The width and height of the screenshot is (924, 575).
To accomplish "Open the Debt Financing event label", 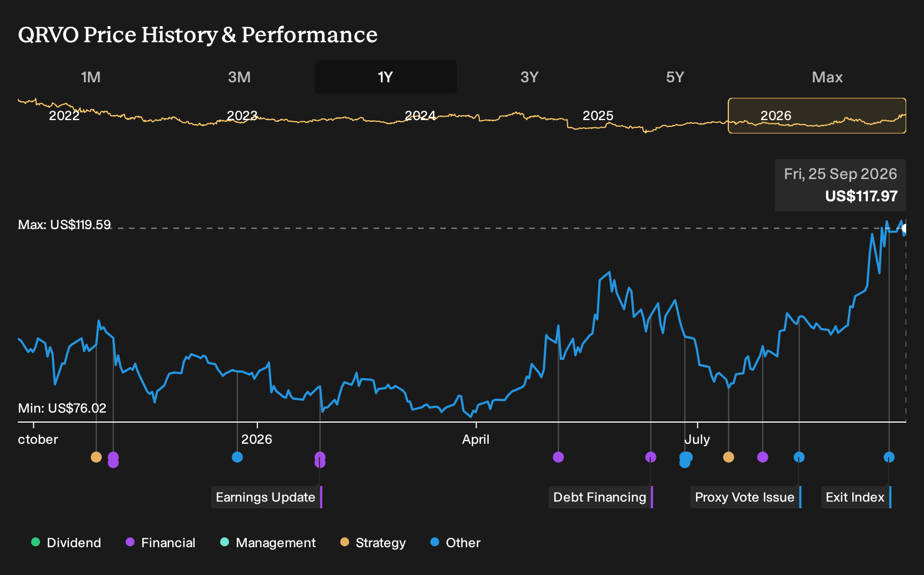I will [x=600, y=497].
